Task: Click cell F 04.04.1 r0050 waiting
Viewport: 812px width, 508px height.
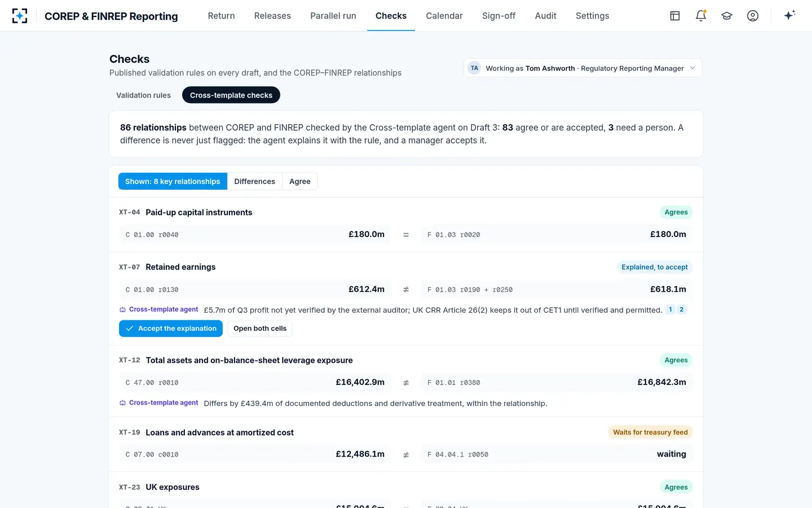Action: tap(557, 454)
